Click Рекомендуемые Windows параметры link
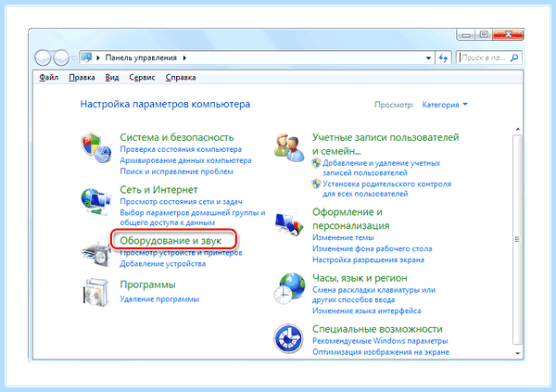Viewport: 556px width, 392px height. pyautogui.click(x=380, y=341)
